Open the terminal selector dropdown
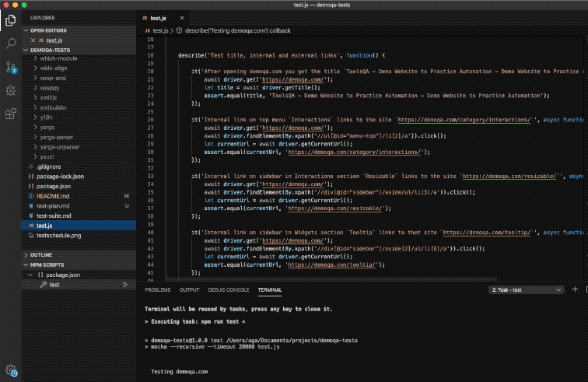 point(526,289)
